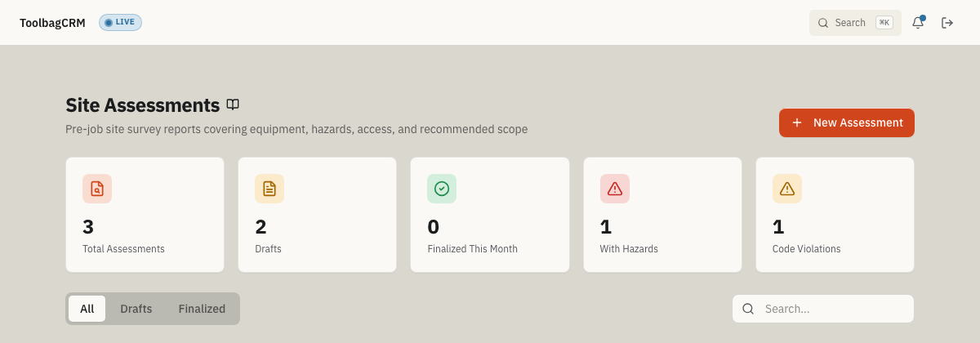Click the green checkmark Finalized icon
The image size is (980, 343).
[442, 189]
